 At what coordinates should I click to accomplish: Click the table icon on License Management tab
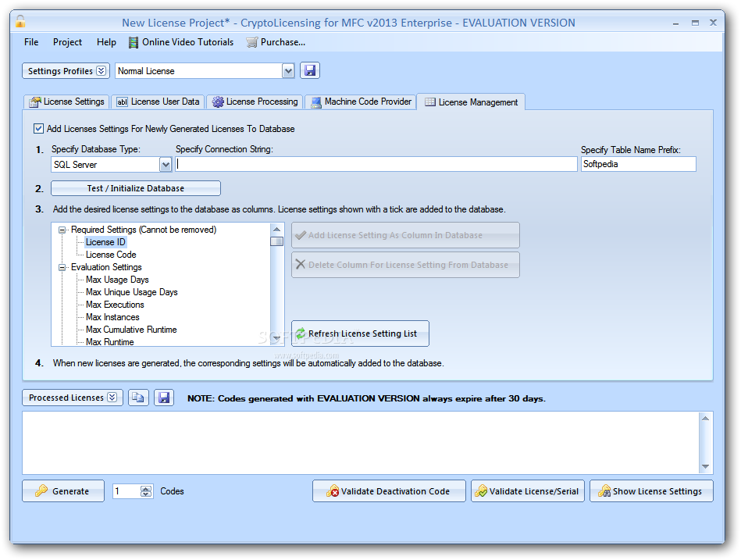click(429, 102)
